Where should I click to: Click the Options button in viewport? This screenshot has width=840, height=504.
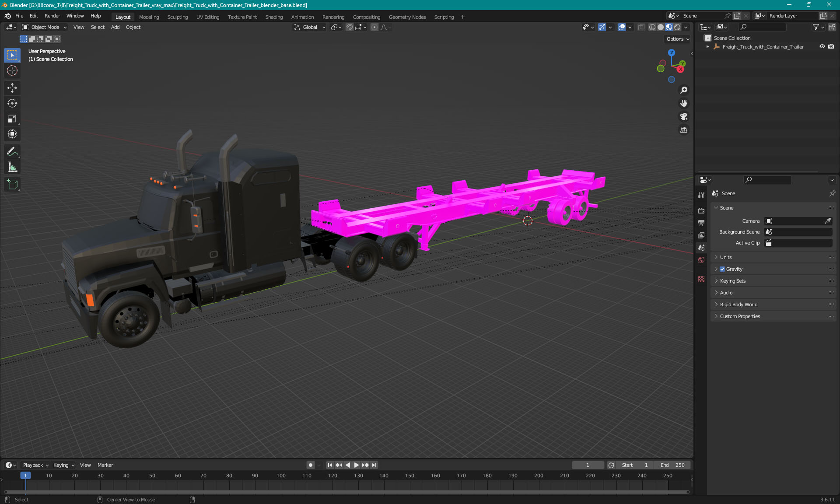[677, 39]
